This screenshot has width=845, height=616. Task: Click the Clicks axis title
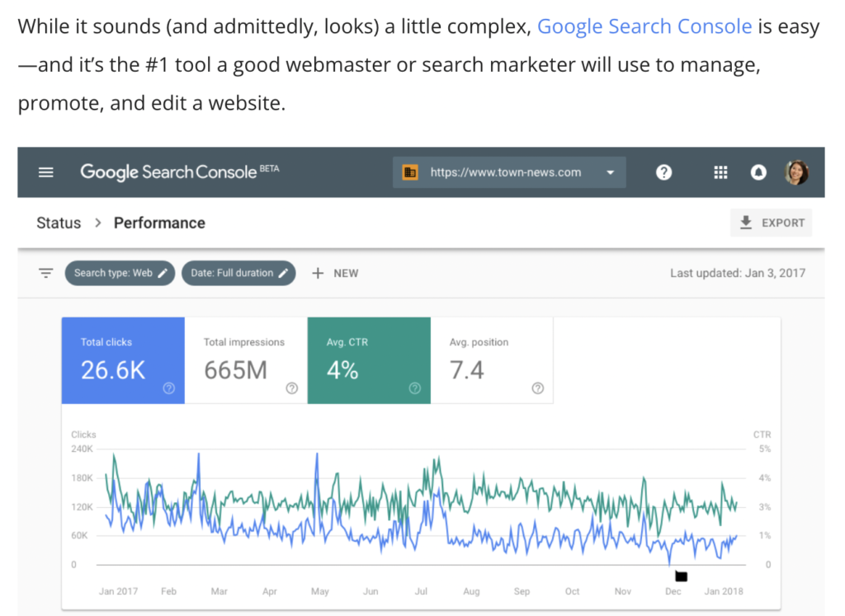pyautogui.click(x=83, y=435)
